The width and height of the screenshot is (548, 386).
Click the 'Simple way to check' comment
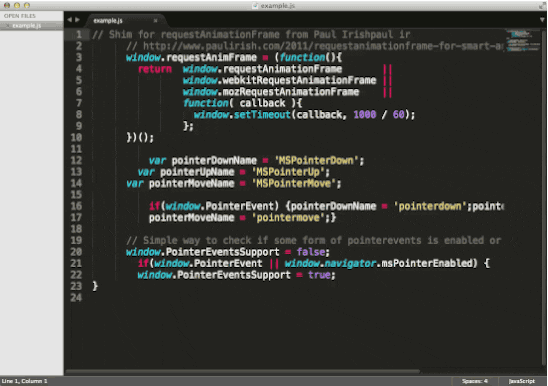313,241
